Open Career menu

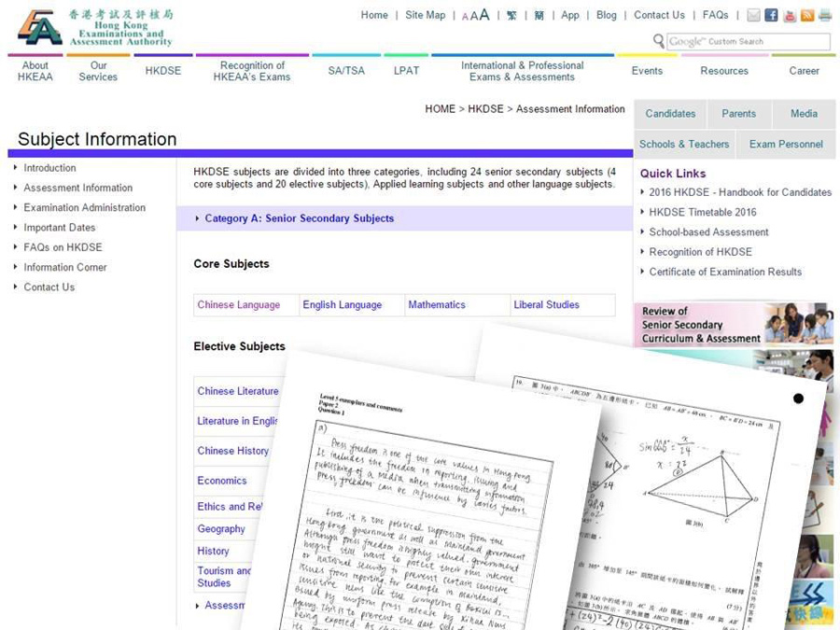[x=804, y=71]
